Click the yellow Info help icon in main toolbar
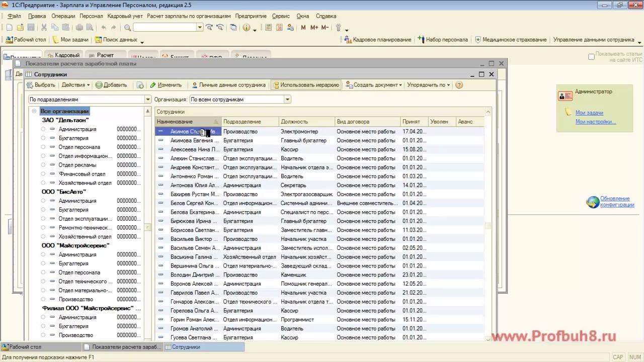644x362 pixels. [x=247, y=28]
